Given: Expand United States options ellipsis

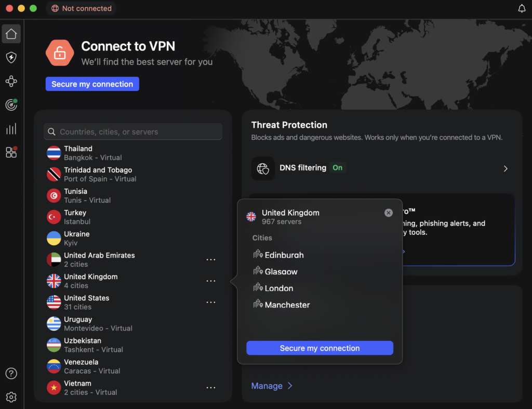Looking at the screenshot, I should (x=211, y=302).
